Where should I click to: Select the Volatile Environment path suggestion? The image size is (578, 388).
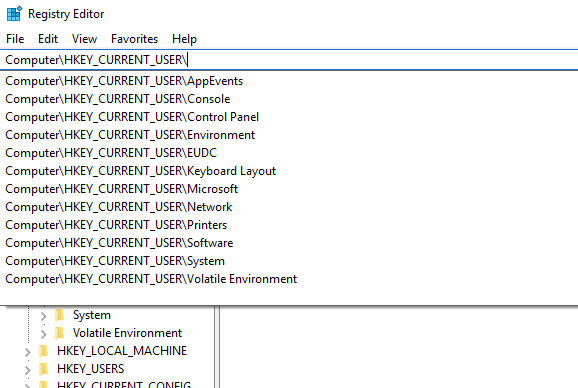pyautogui.click(x=289, y=279)
